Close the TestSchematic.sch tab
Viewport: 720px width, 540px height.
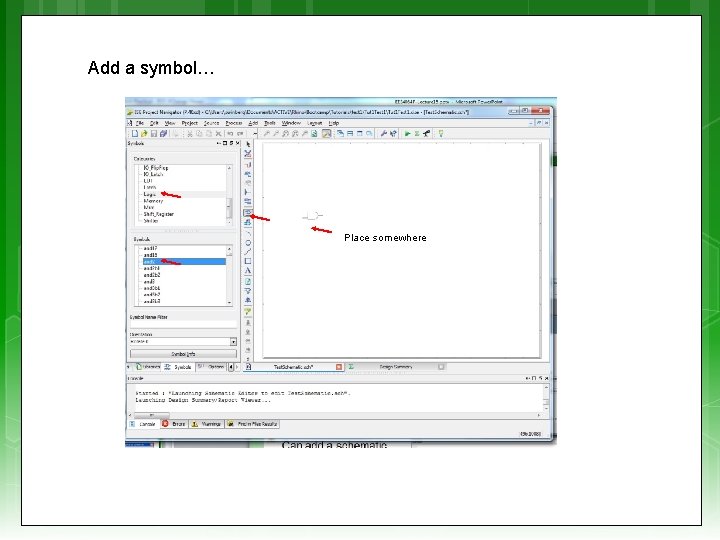[339, 367]
